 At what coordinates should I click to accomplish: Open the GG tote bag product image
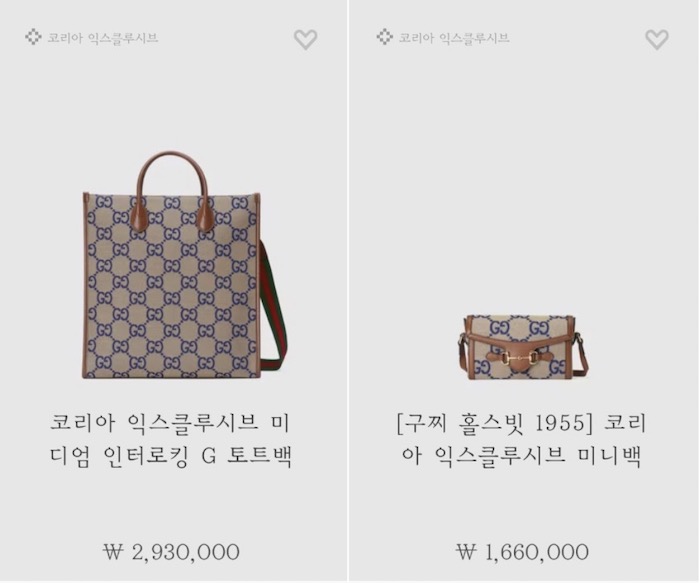point(183,266)
